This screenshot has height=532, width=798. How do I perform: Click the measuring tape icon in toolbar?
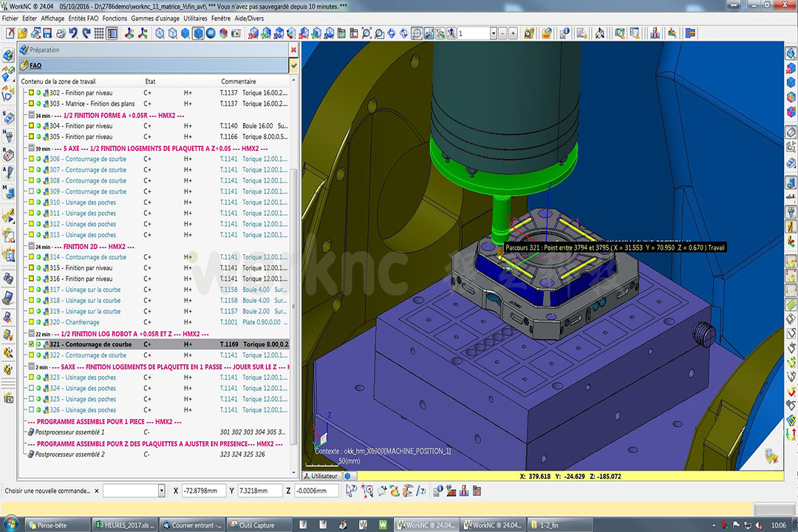(529, 33)
